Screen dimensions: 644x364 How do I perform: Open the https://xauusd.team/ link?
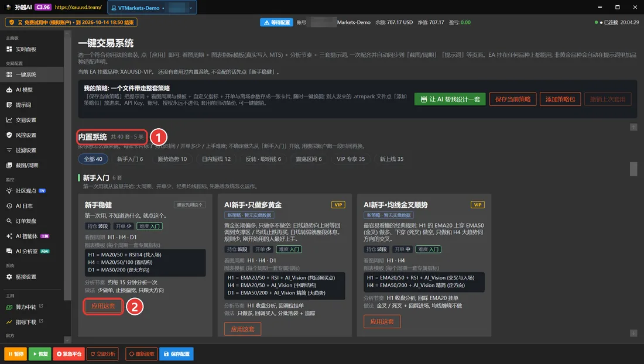pyautogui.click(x=78, y=8)
